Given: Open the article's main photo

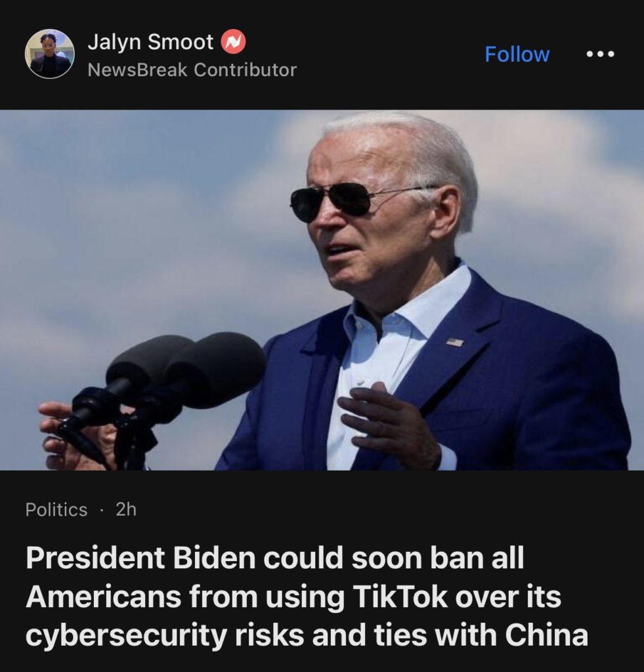Looking at the screenshot, I should [x=322, y=290].
